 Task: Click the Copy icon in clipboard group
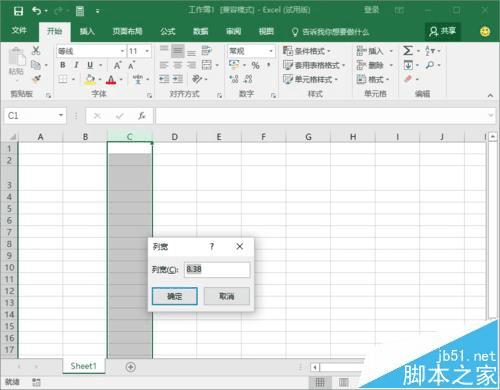coord(36,65)
